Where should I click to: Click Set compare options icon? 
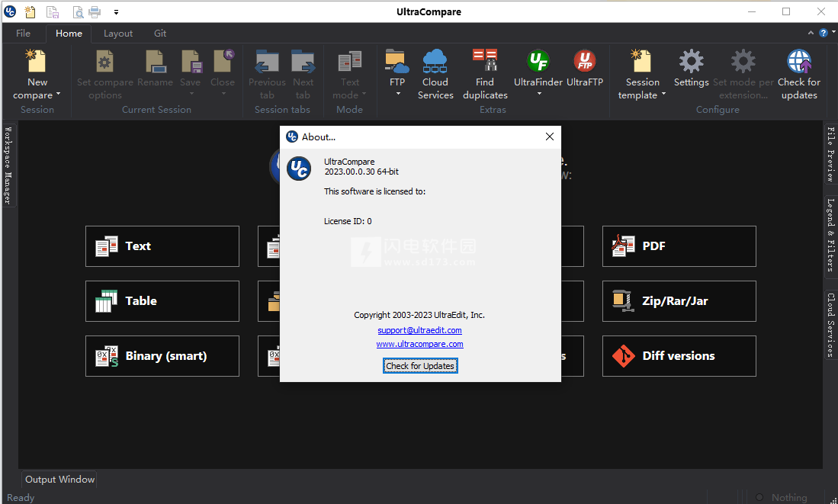coord(104,61)
